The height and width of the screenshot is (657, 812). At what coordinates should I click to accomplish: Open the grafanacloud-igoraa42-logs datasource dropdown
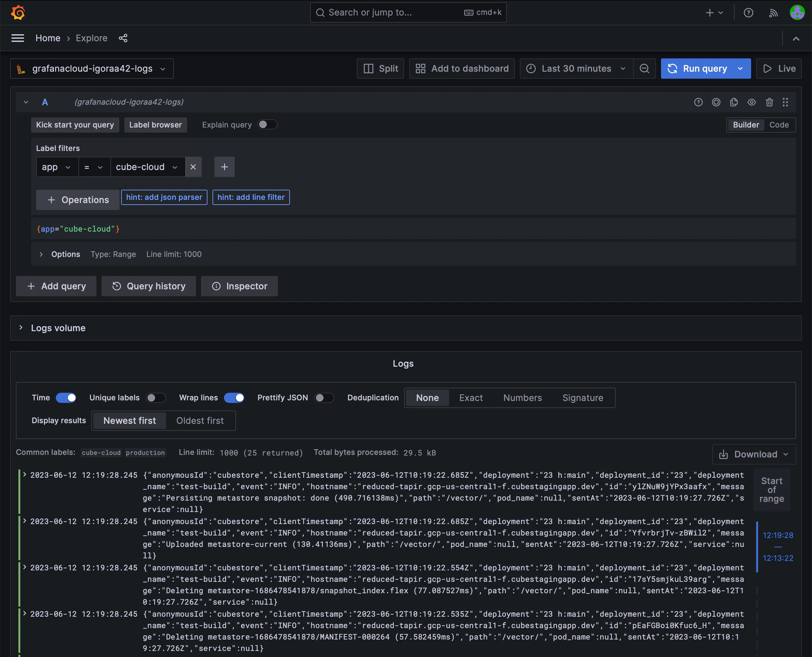coord(92,69)
